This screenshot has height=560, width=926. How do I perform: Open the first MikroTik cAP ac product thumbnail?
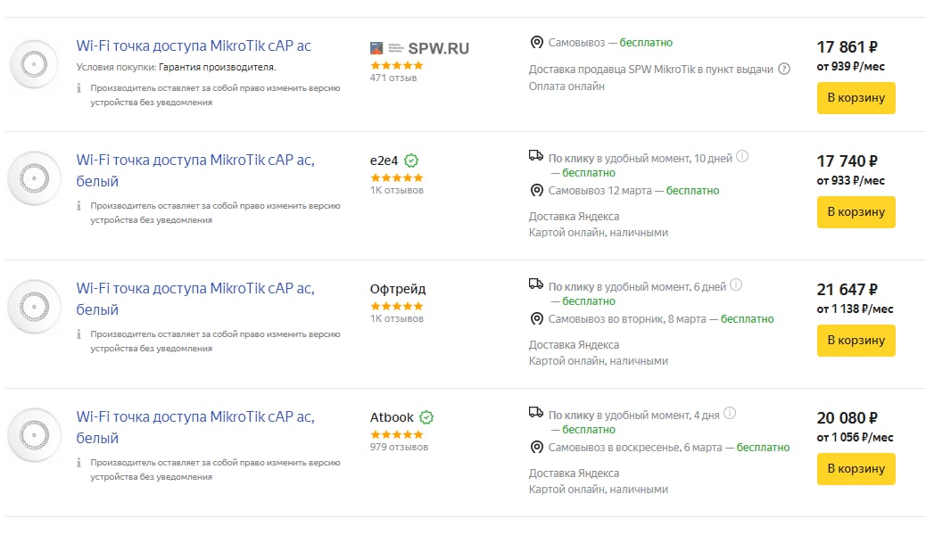[x=34, y=63]
